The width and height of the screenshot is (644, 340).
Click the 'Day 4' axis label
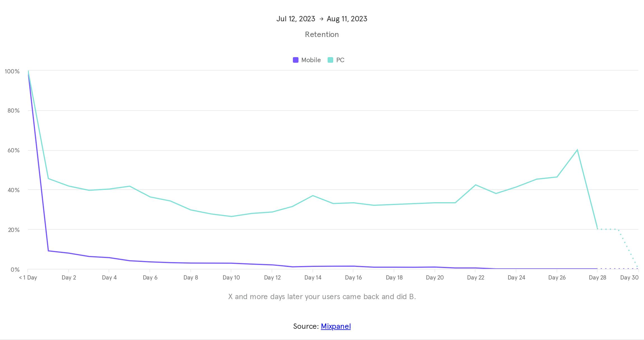click(x=109, y=278)
